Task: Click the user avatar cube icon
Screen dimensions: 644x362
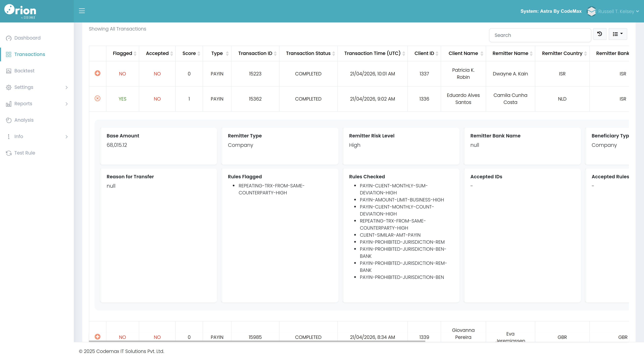Action: pyautogui.click(x=592, y=11)
